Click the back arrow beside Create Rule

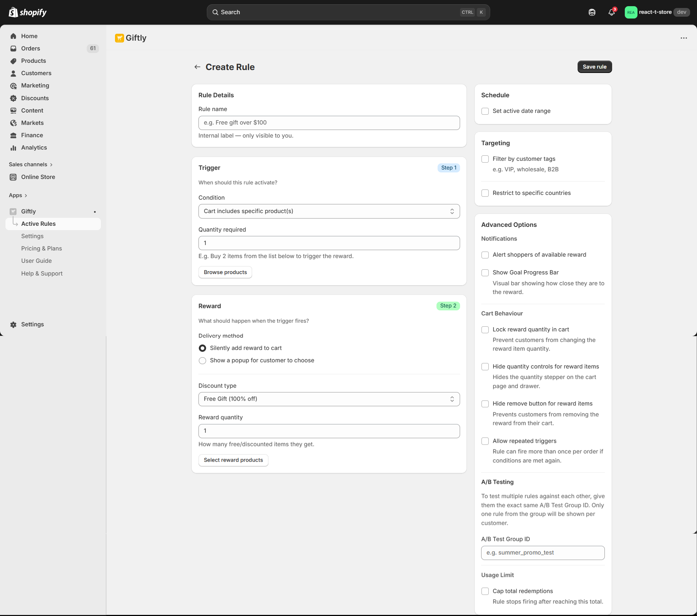[x=197, y=67]
